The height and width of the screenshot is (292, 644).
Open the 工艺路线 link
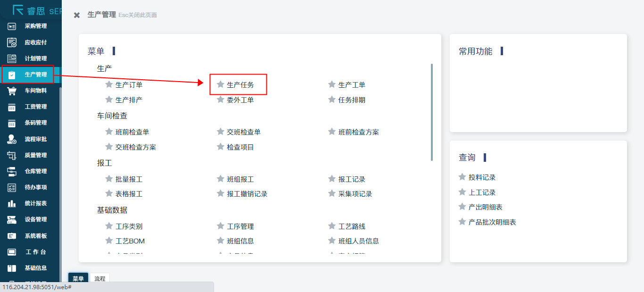352,226
